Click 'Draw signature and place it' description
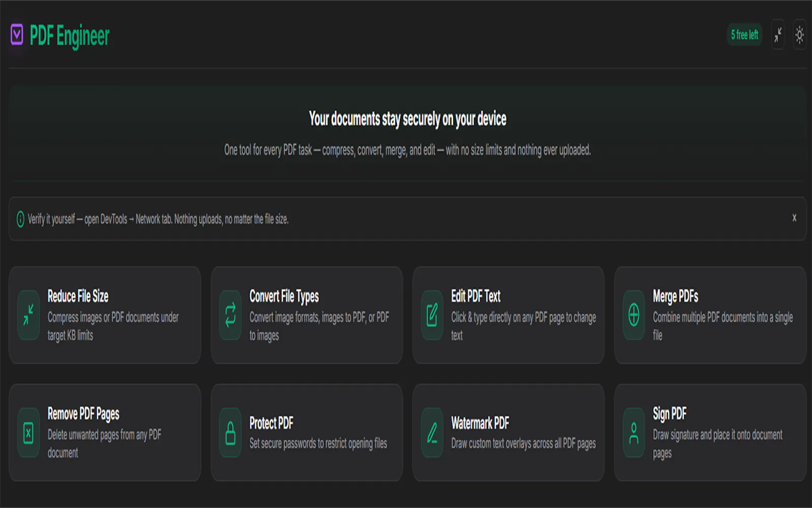Screen dimensions: 812x508 click(x=718, y=443)
